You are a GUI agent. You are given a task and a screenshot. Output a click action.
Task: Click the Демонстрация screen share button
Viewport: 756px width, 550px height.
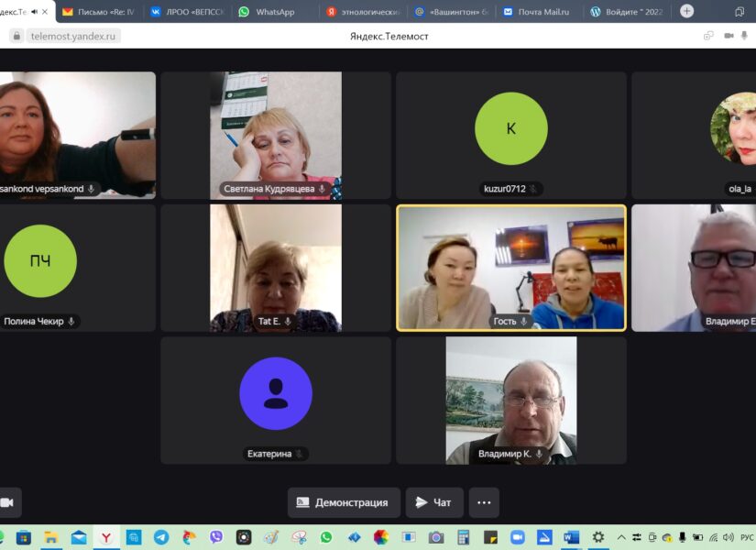point(344,502)
